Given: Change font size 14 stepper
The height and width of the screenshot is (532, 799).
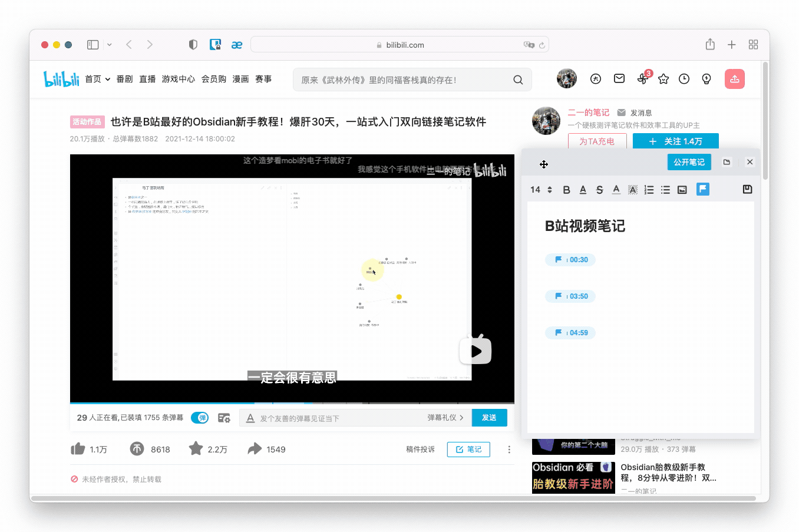Looking at the screenshot, I should [541, 190].
